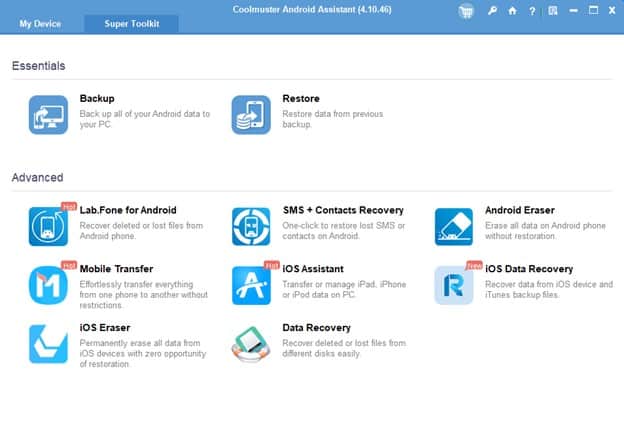Click "Recover deleted or lost files from different disks" text
624x429 pixels.
click(x=344, y=348)
